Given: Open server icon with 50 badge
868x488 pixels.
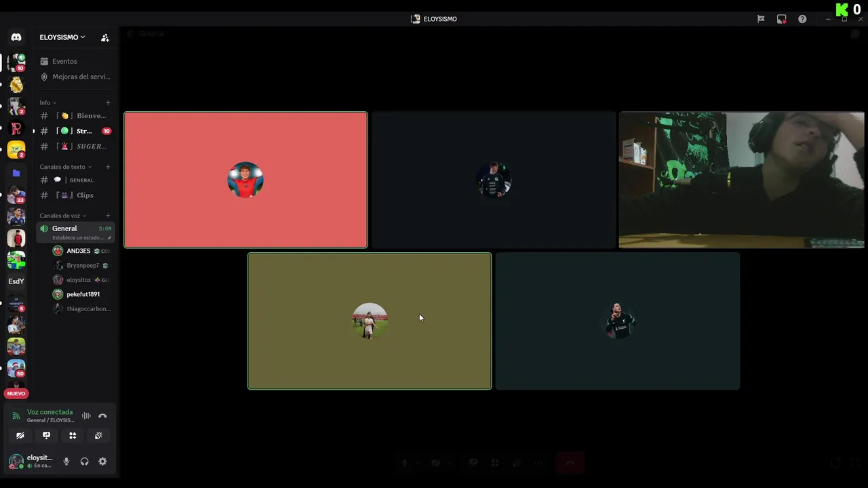Looking at the screenshot, I should [x=16, y=368].
